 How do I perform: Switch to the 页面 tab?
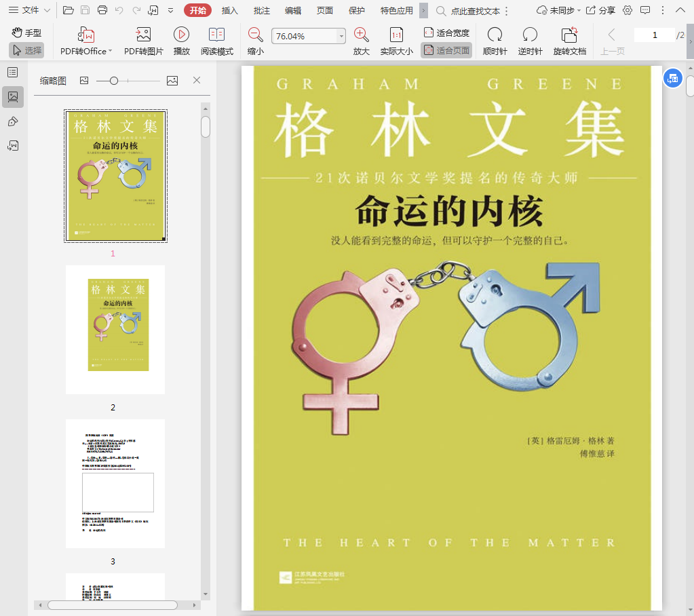[325, 10]
